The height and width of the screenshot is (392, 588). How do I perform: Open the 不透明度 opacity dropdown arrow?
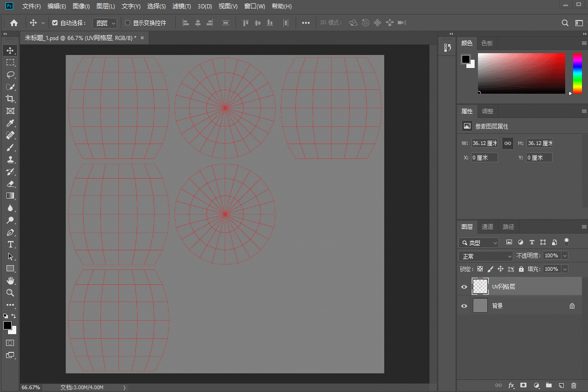tap(565, 256)
